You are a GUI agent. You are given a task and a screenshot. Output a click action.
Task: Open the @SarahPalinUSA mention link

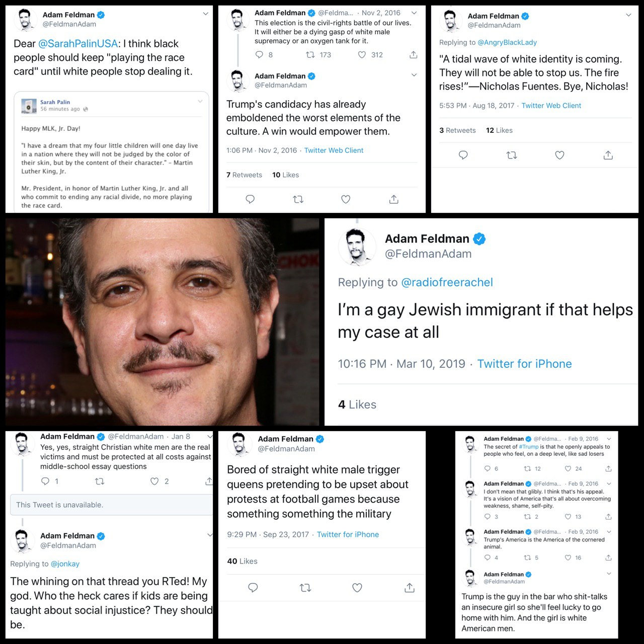tap(77, 44)
